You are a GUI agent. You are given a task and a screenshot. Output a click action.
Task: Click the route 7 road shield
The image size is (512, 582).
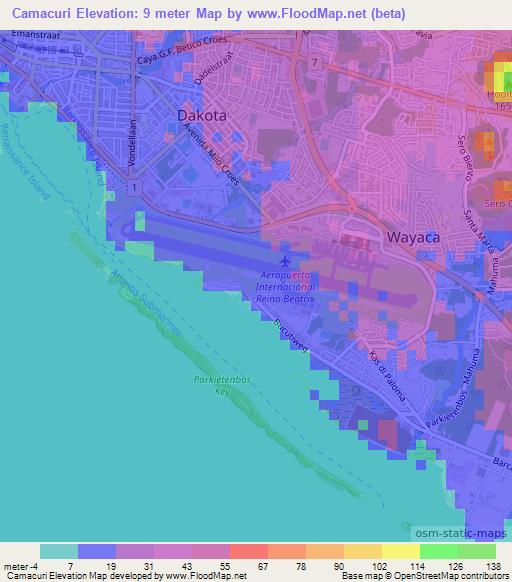(x=315, y=62)
